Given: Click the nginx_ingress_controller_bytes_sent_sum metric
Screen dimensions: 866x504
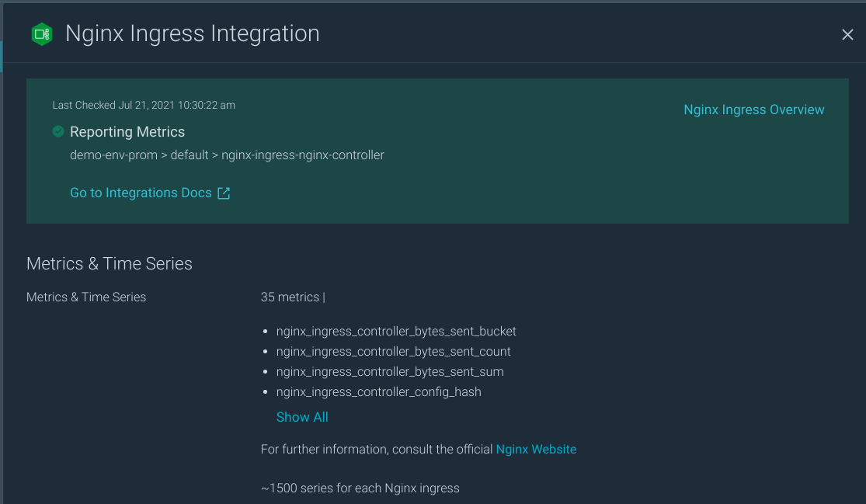Looking at the screenshot, I should click(x=390, y=371).
